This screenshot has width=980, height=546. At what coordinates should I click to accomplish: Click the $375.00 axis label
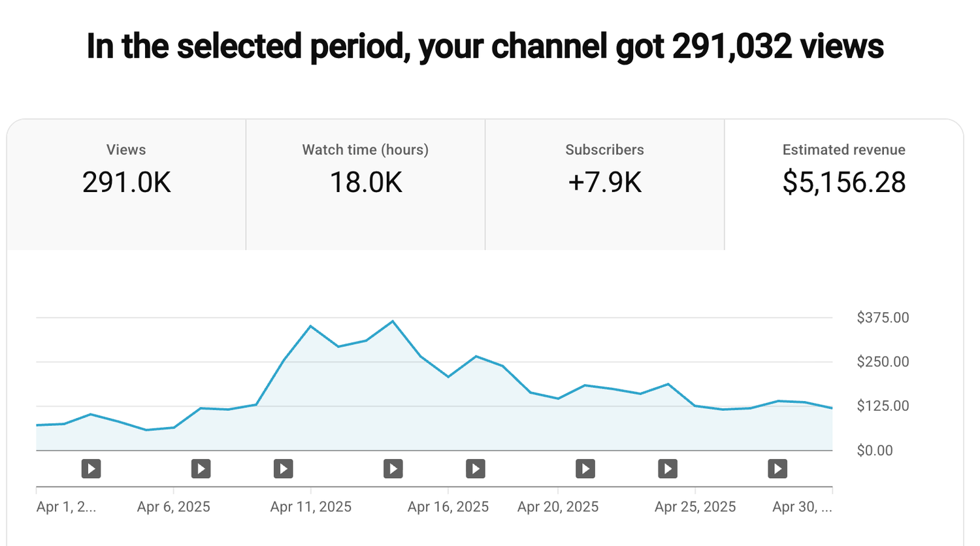tap(883, 317)
